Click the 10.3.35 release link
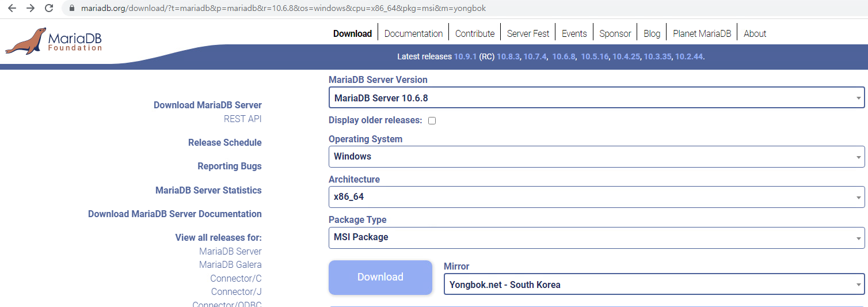 click(x=657, y=56)
